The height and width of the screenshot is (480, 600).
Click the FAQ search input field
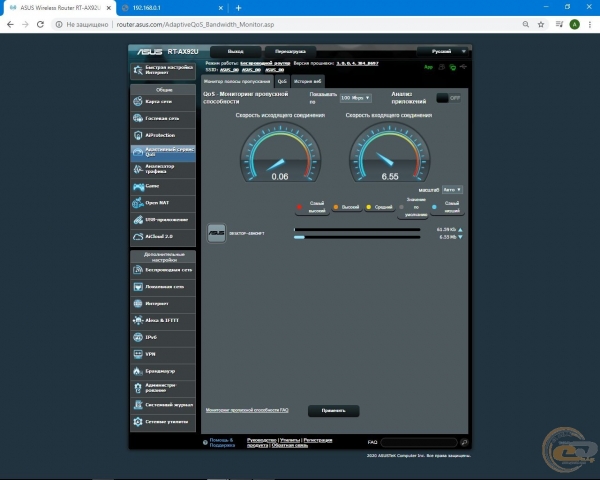(x=419, y=442)
